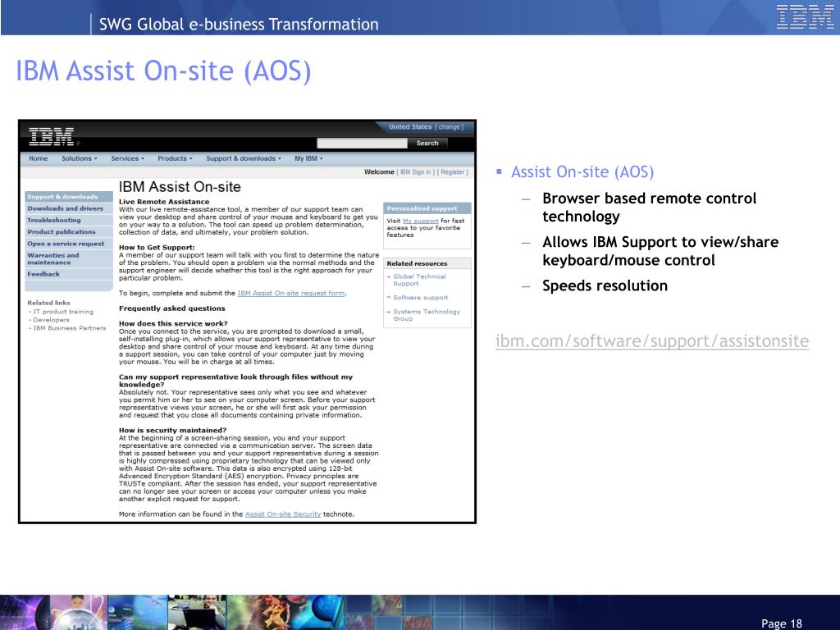The width and height of the screenshot is (840, 630).
Task: Click Developers related link
Action: point(51,320)
